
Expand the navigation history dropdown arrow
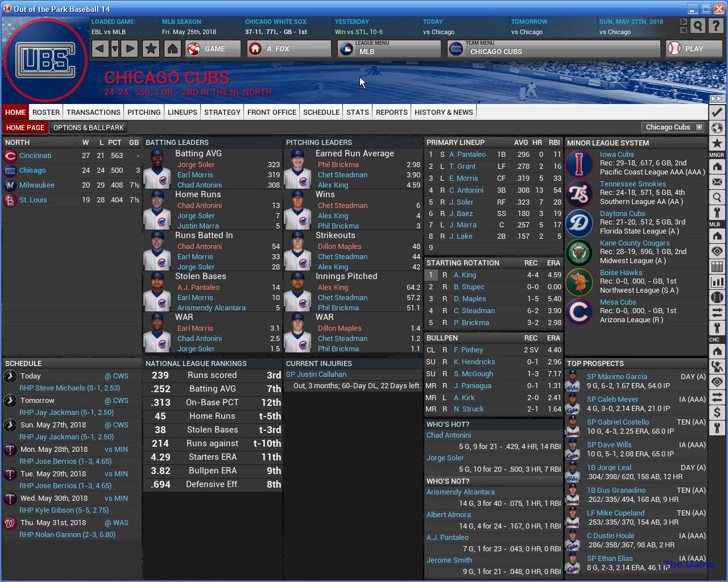(x=115, y=49)
